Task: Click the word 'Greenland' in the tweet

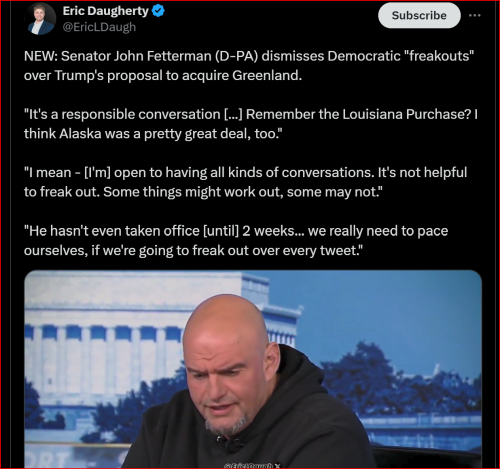Action: point(267,75)
